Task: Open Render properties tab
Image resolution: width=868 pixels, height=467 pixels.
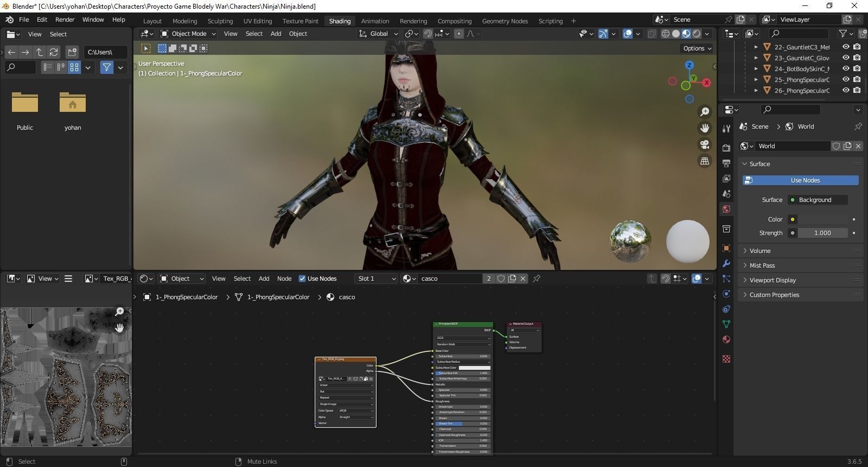Action: [x=726, y=148]
